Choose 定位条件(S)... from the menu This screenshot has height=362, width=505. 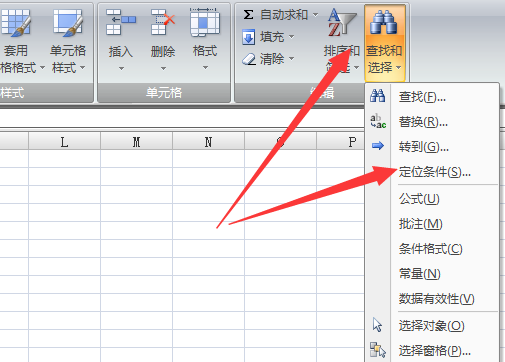(x=432, y=172)
